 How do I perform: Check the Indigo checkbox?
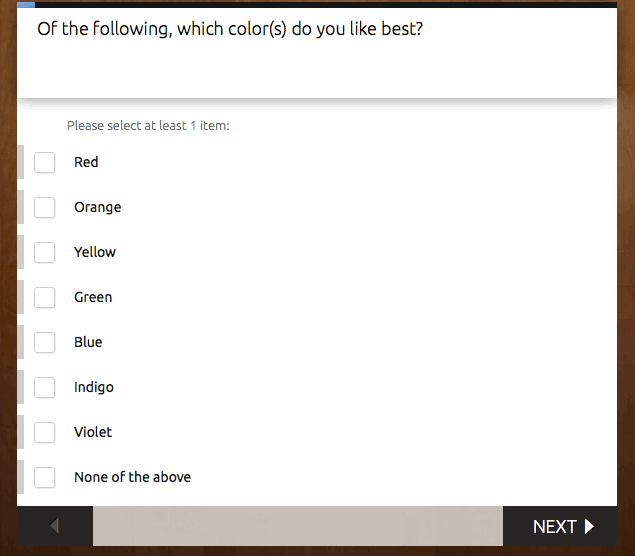pyautogui.click(x=45, y=387)
